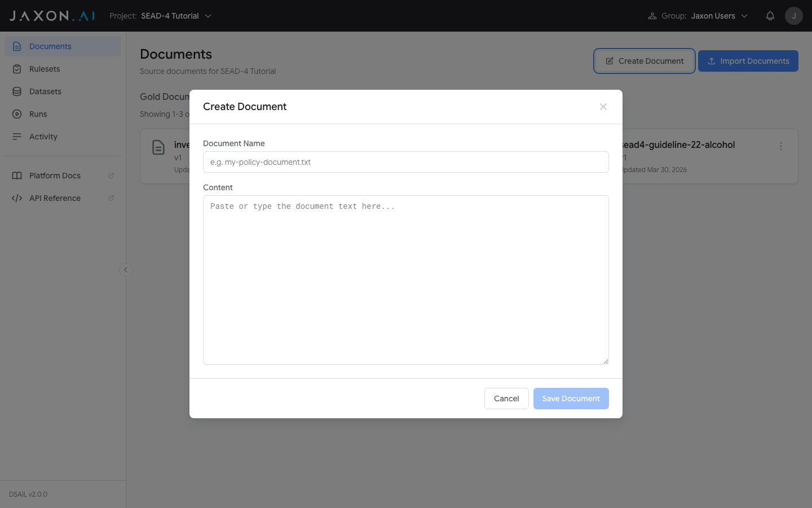Image resolution: width=812 pixels, height=508 pixels.
Task: Click the notifications bell
Action: click(770, 15)
